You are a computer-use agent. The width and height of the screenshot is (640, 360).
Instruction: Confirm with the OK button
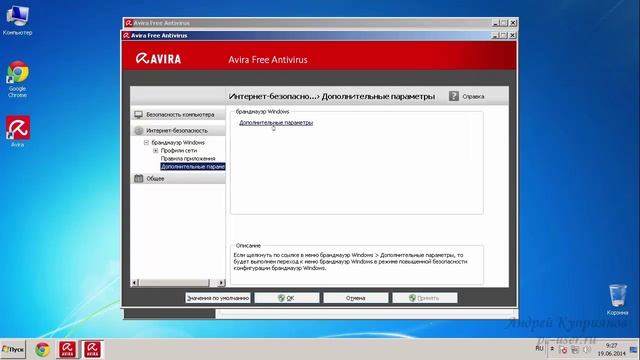pyautogui.click(x=287, y=298)
